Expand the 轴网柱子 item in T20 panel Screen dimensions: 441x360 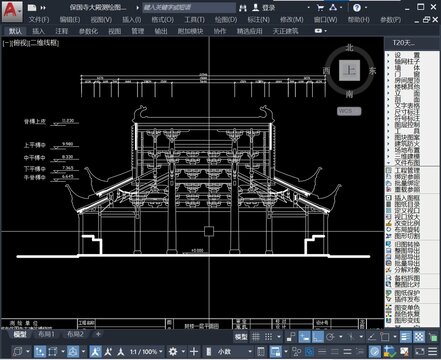pyautogui.click(x=407, y=61)
